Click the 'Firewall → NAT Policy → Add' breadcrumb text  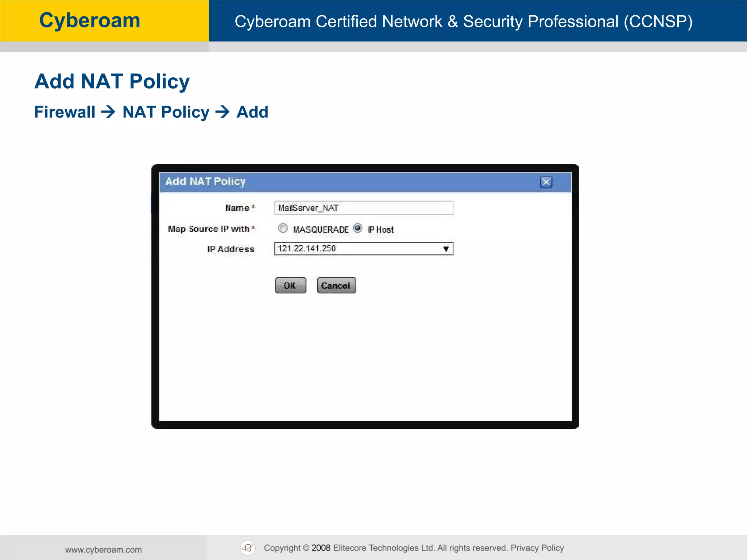coord(151,112)
